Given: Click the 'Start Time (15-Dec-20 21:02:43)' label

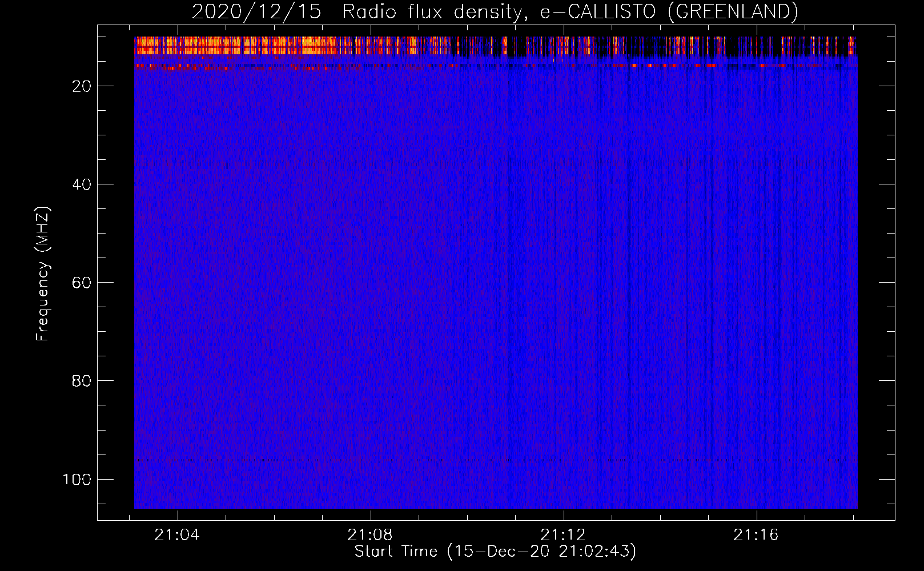Looking at the screenshot, I should [495, 552].
